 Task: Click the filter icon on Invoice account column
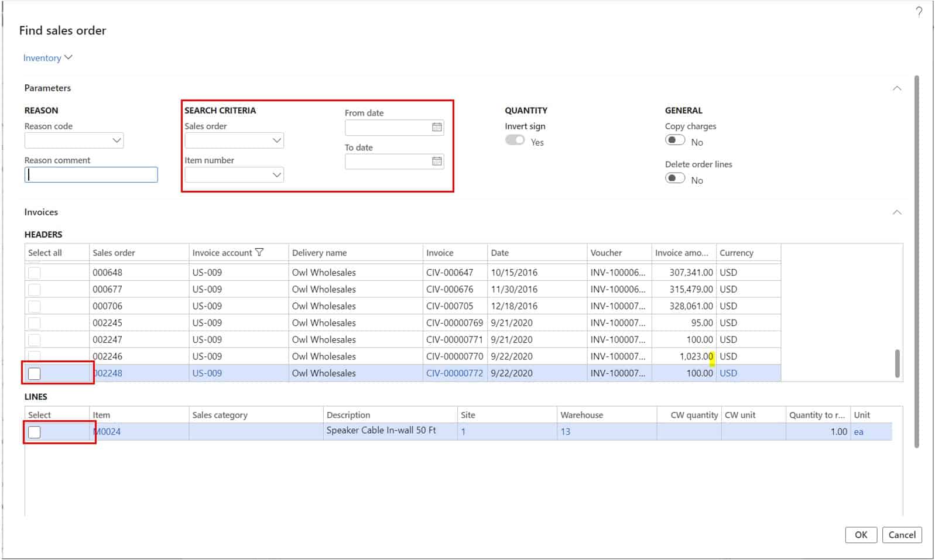tap(259, 252)
